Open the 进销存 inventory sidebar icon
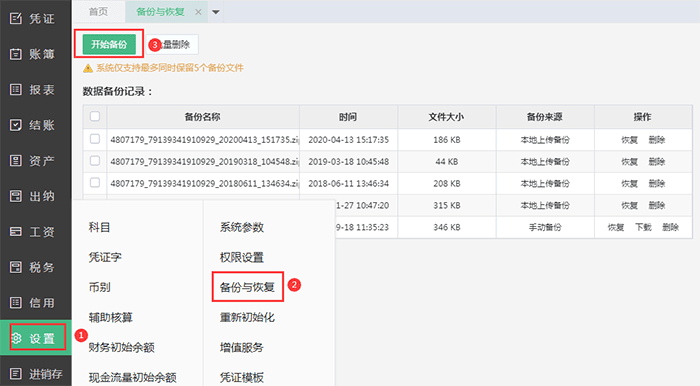This screenshot has height=386, width=700. 16,374
